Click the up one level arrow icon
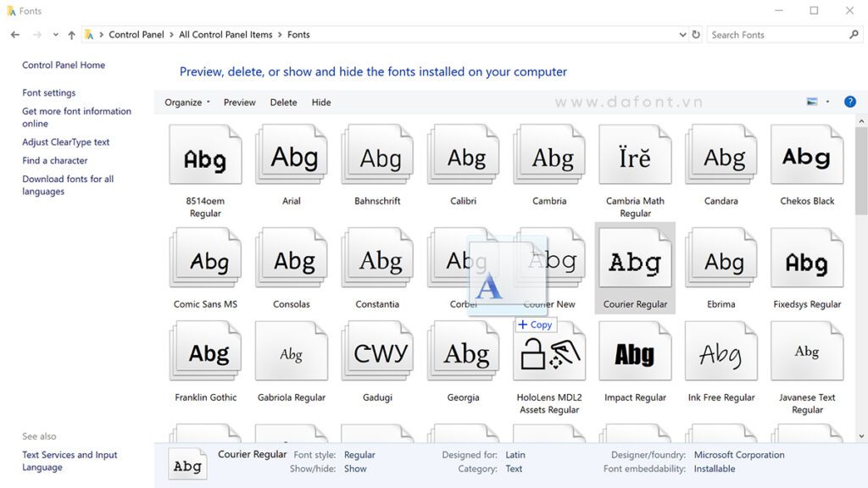The width and height of the screenshot is (868, 488). (x=72, y=34)
